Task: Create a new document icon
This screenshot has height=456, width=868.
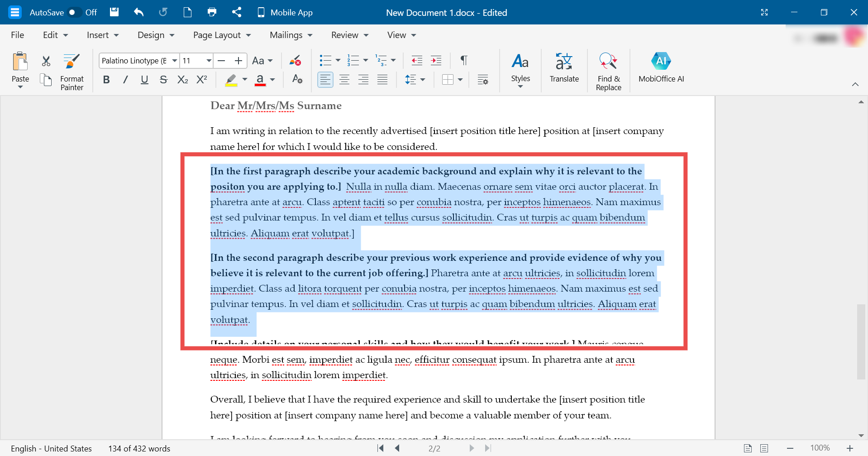Action: click(187, 12)
